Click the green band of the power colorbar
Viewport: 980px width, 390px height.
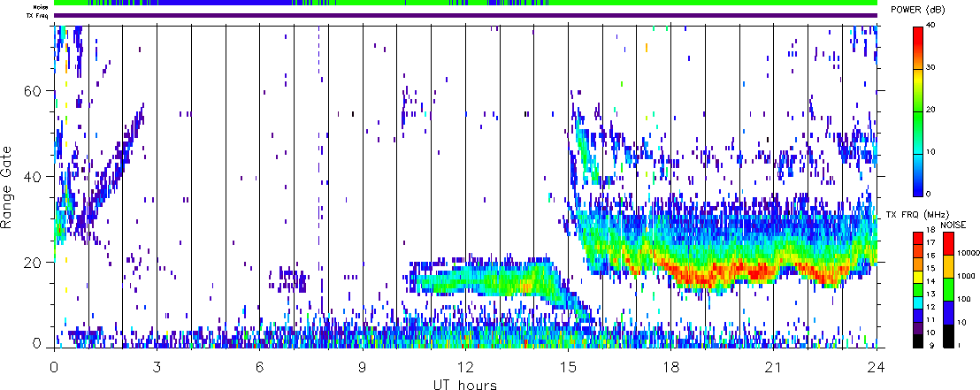tap(918, 132)
